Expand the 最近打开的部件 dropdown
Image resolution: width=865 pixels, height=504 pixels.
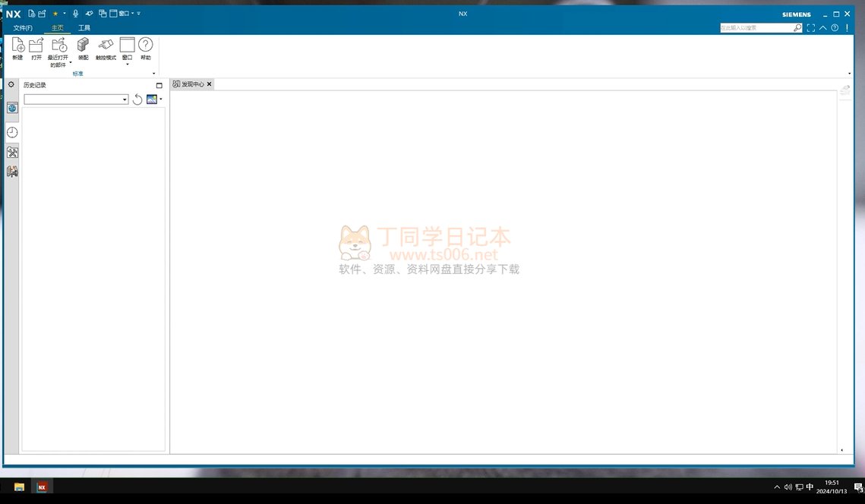pos(71,63)
